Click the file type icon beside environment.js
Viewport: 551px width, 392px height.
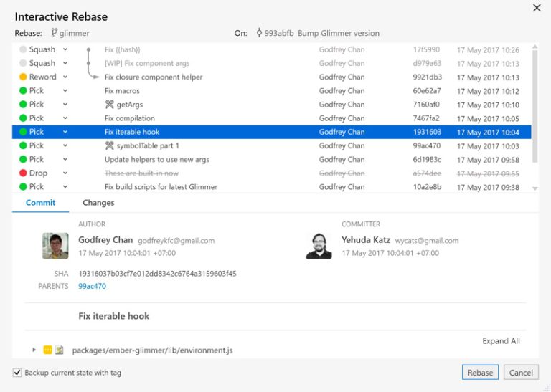click(x=60, y=350)
